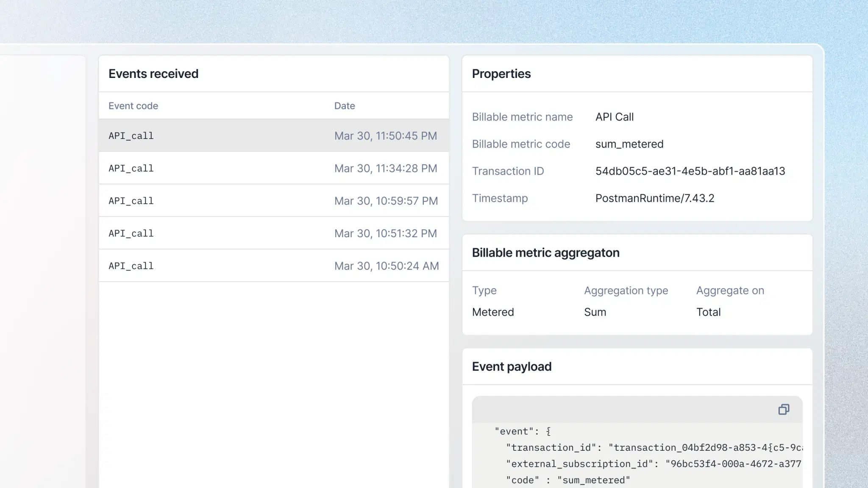The image size is (868, 488).
Task: Click the oldest event from 10:50:24 AM
Action: pyautogui.click(x=273, y=266)
